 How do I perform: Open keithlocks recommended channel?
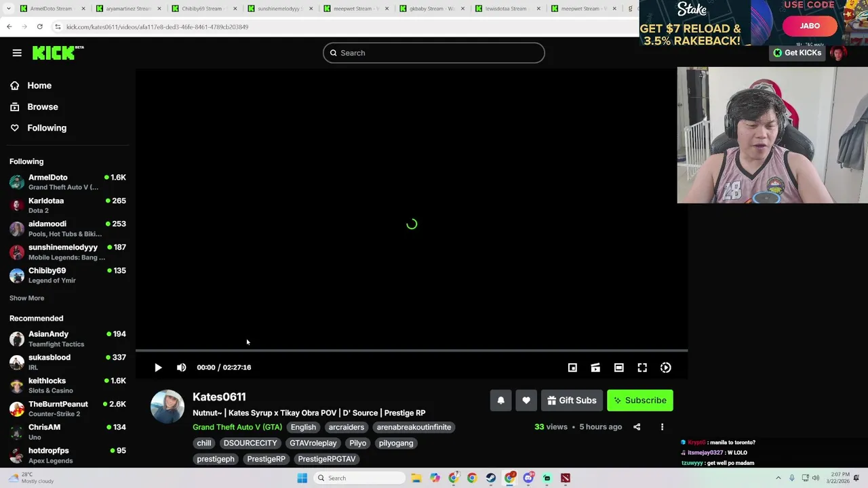[x=68, y=386]
